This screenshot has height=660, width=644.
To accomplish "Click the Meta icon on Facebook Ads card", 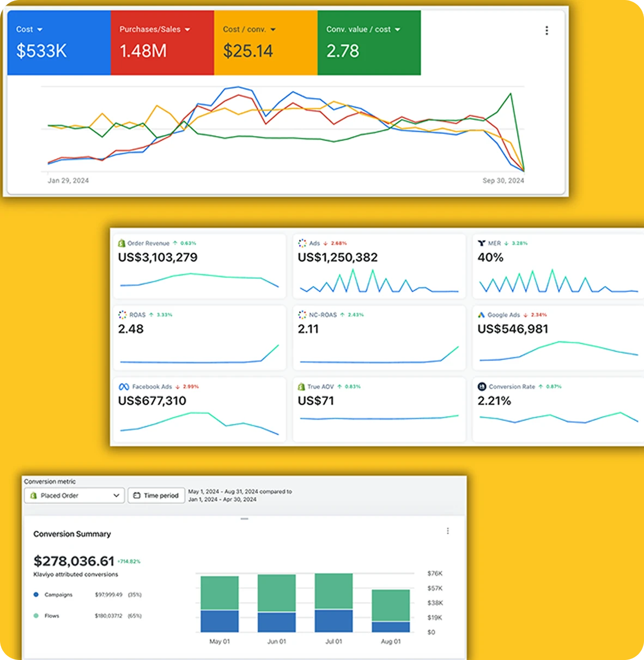I will 124,387.
